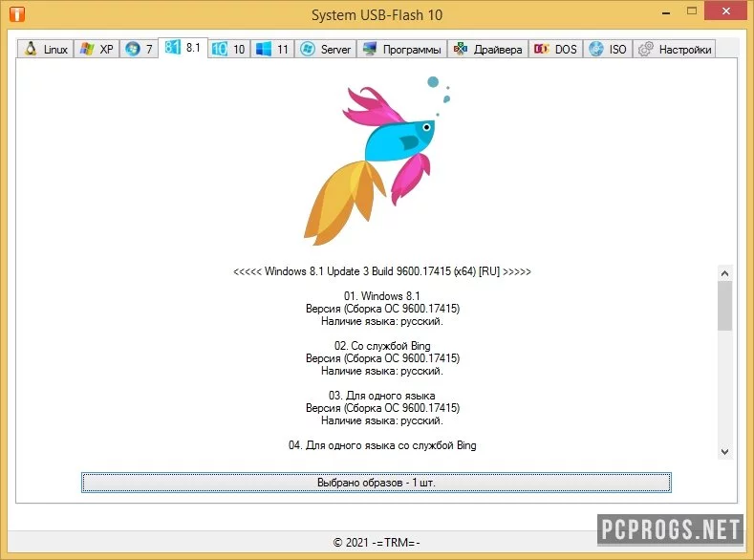Select the 8.1 tab

183,48
